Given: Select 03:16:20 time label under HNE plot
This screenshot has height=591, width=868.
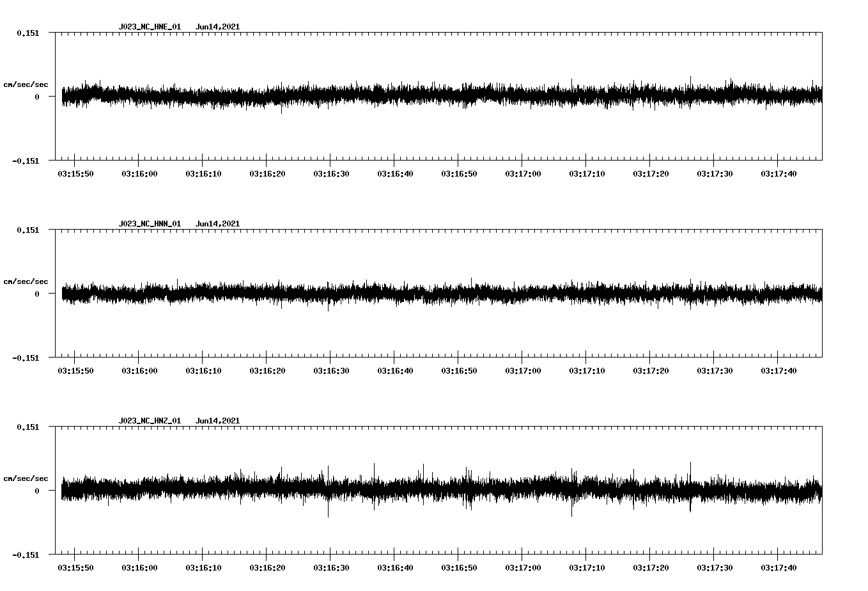Looking at the screenshot, I should [267, 174].
